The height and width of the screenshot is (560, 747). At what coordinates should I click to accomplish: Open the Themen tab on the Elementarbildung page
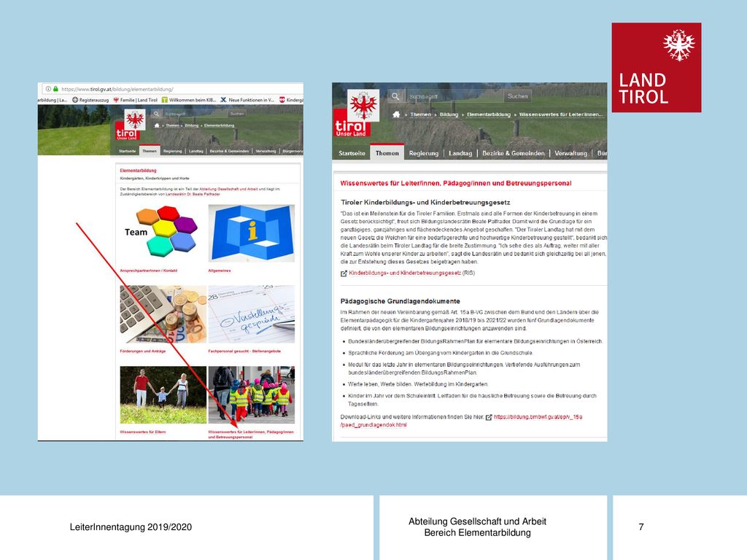149,151
